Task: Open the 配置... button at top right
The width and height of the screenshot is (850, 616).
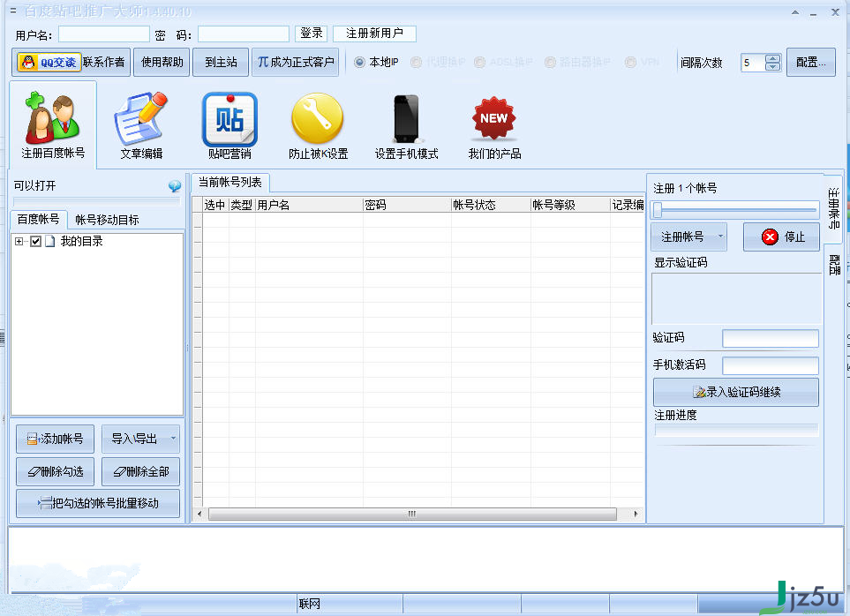Action: [x=810, y=63]
